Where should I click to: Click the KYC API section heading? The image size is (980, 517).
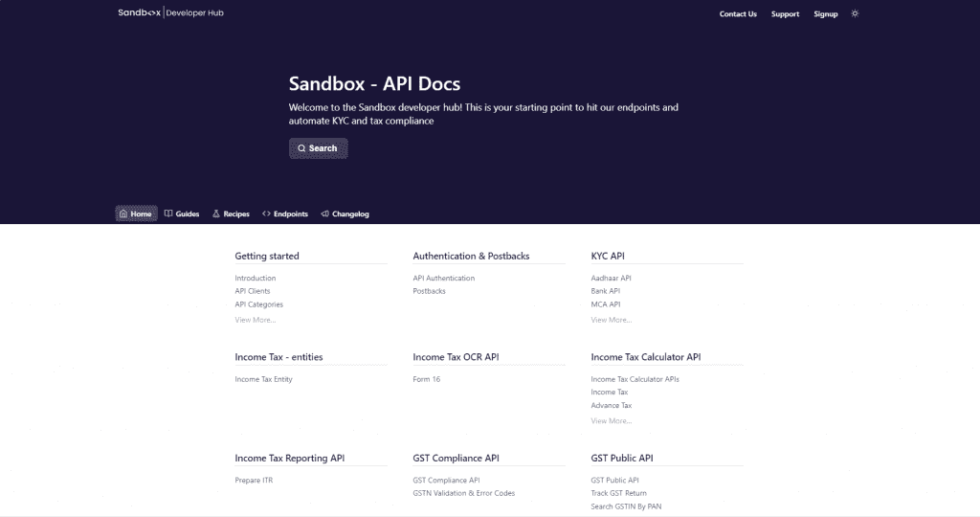[x=608, y=257]
